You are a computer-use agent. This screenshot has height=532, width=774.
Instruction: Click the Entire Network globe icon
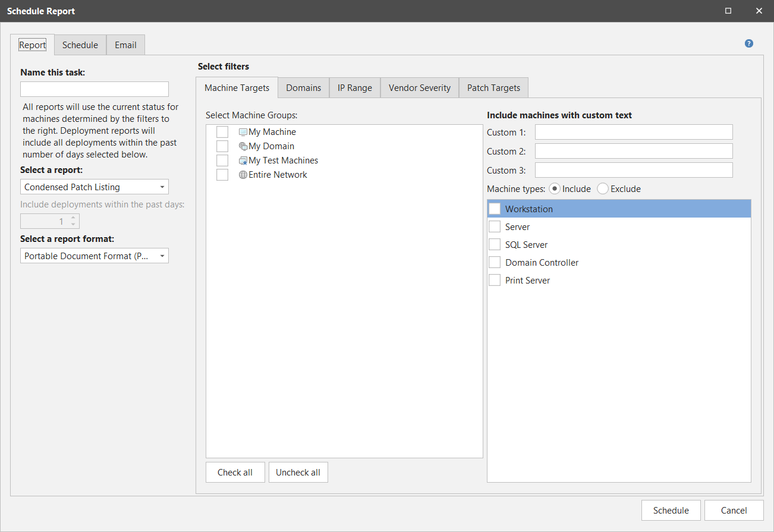243,175
